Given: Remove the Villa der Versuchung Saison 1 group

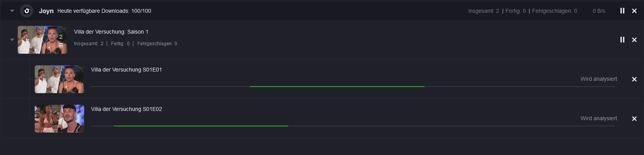Looking at the screenshot, I should coord(634,40).
